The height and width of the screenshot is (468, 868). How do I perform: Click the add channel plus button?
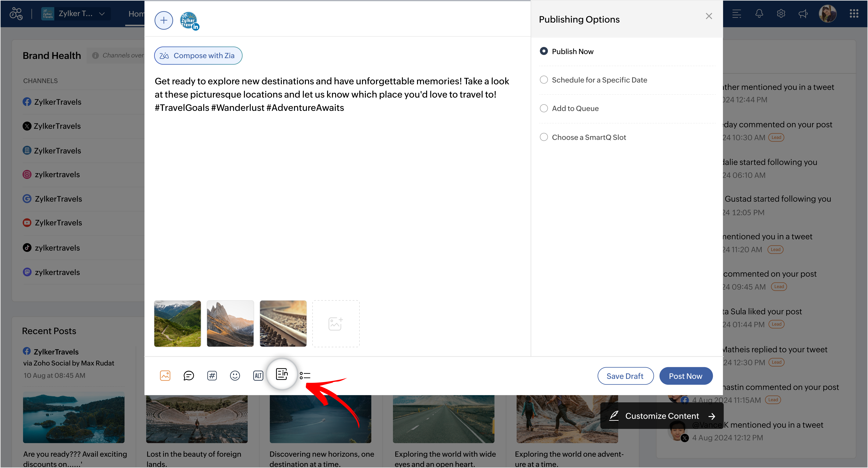[x=164, y=21]
